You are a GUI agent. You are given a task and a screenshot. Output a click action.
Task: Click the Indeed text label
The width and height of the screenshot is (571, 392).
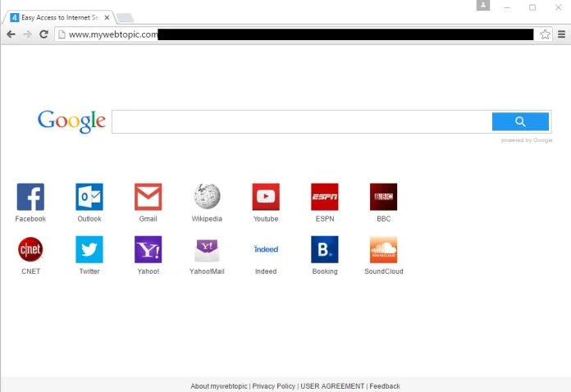266,271
